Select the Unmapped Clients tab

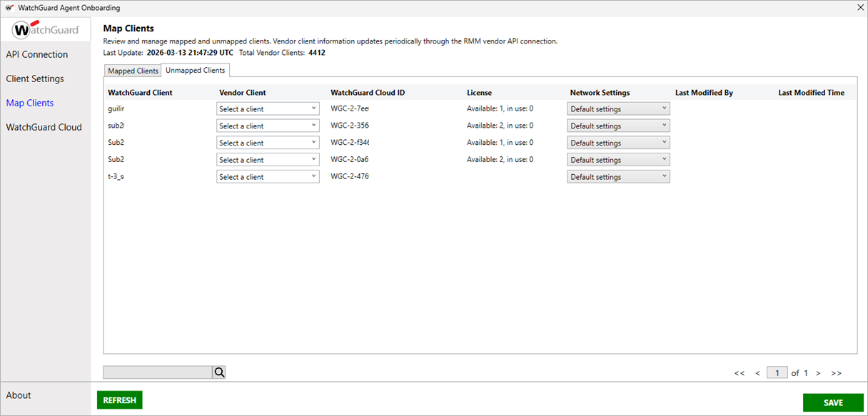(x=196, y=70)
